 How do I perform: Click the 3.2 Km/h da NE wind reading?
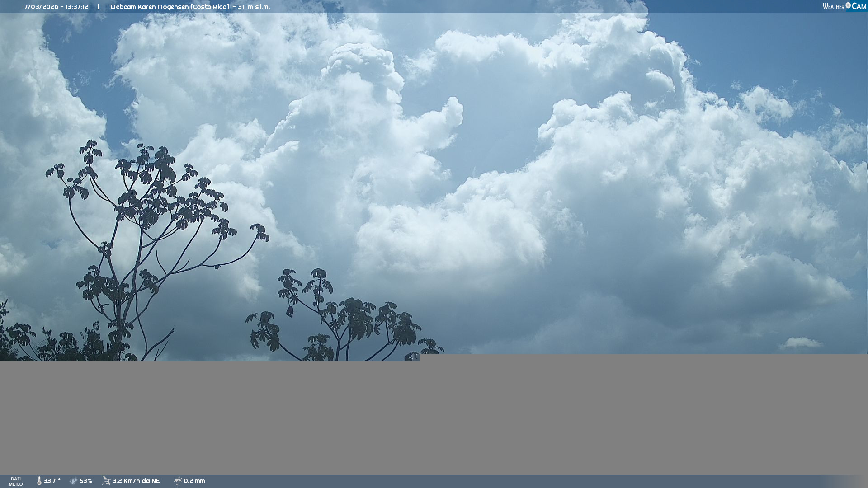136,481
